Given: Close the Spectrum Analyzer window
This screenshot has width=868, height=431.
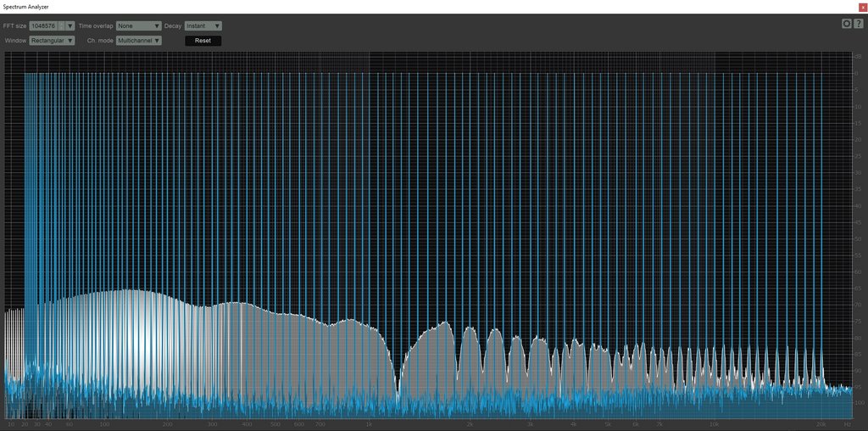Looking at the screenshot, I should [862, 7].
